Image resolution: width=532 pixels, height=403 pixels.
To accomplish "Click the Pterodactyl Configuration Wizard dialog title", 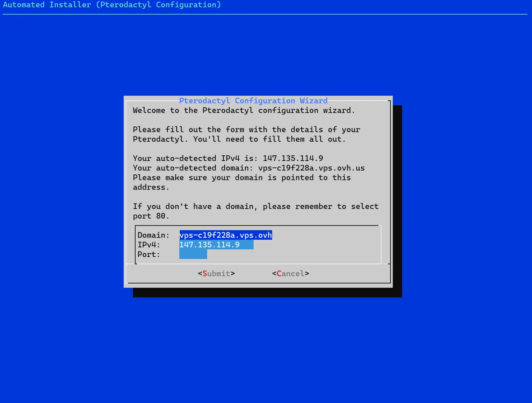I will click(x=253, y=101).
